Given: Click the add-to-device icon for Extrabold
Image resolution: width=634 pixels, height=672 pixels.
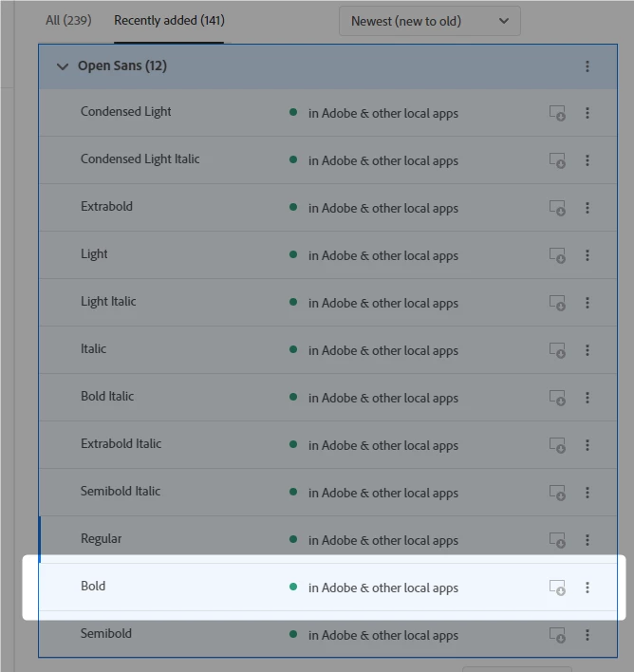Looking at the screenshot, I should click(557, 208).
